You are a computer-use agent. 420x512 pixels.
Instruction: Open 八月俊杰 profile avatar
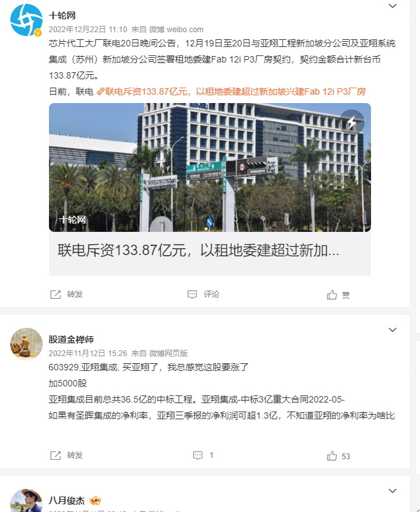[26, 500]
